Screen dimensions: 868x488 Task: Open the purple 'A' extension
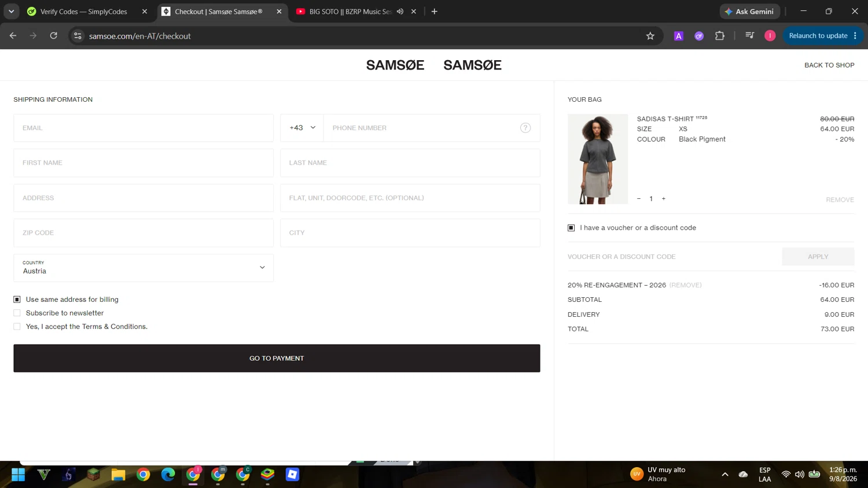point(679,36)
